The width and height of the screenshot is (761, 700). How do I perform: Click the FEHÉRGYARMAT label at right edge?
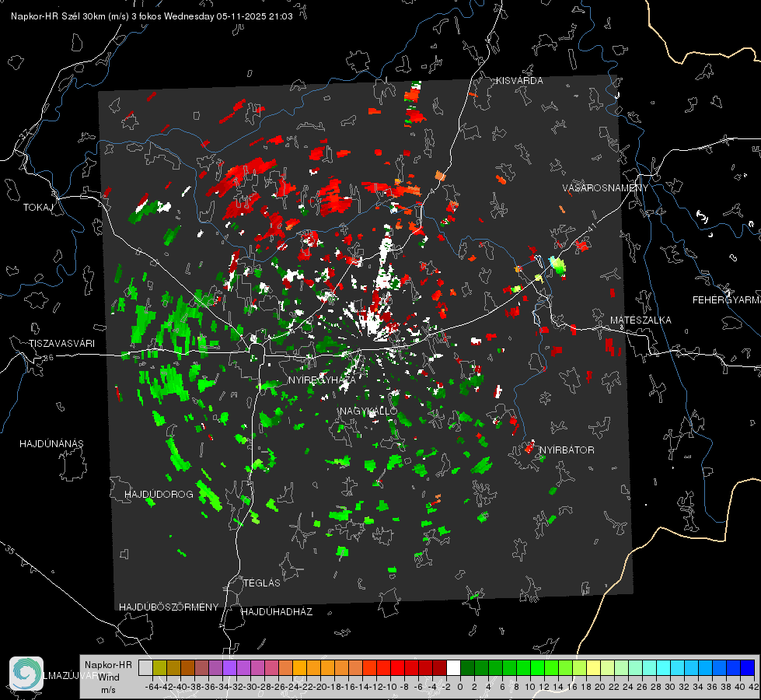[x=726, y=300]
